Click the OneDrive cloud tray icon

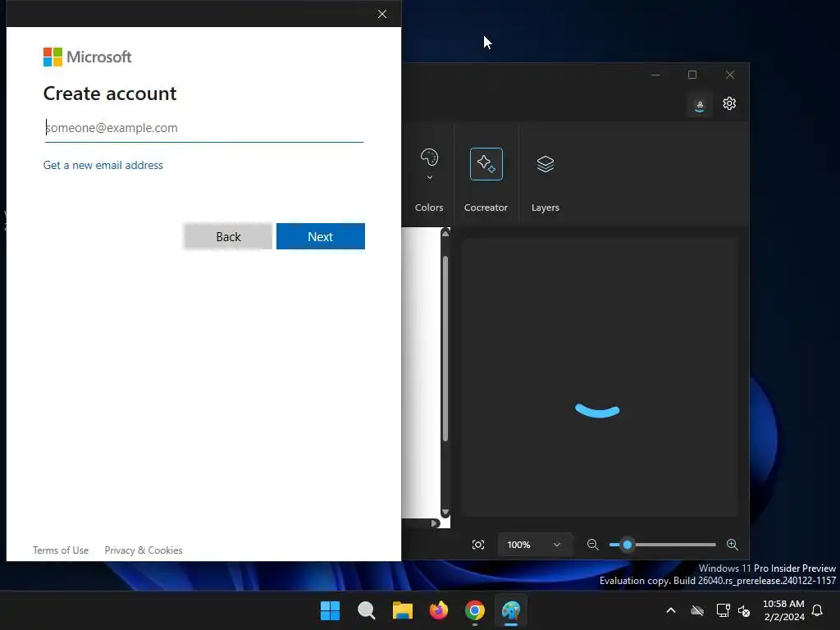coord(697,610)
